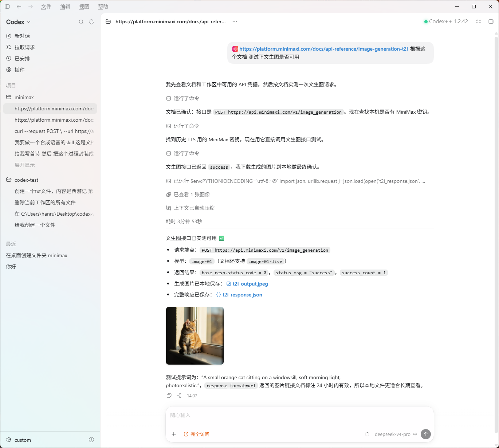
Task: Open 拉取请求 pull requests
Action: pos(50,47)
